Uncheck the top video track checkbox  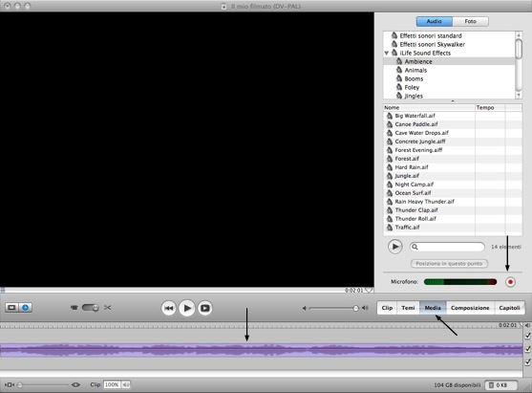(x=527, y=336)
